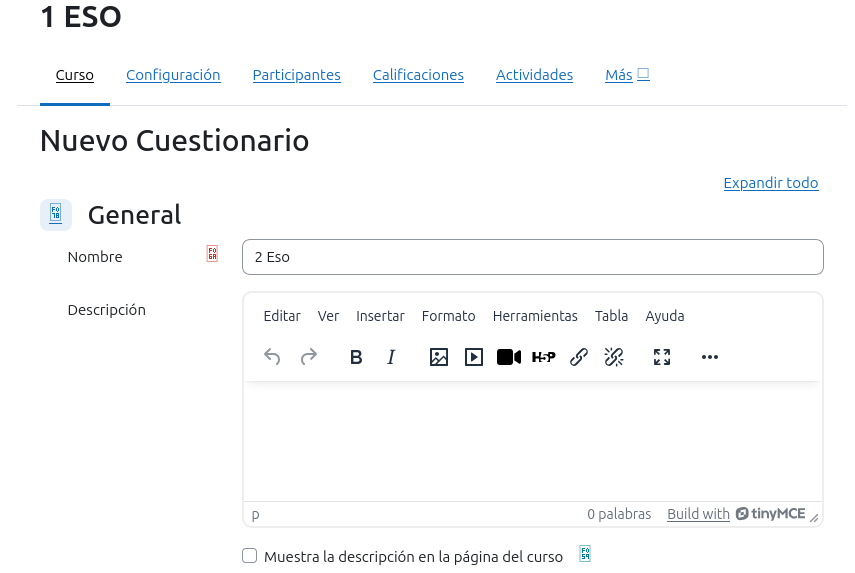Switch to the Participantes tab

click(x=296, y=75)
